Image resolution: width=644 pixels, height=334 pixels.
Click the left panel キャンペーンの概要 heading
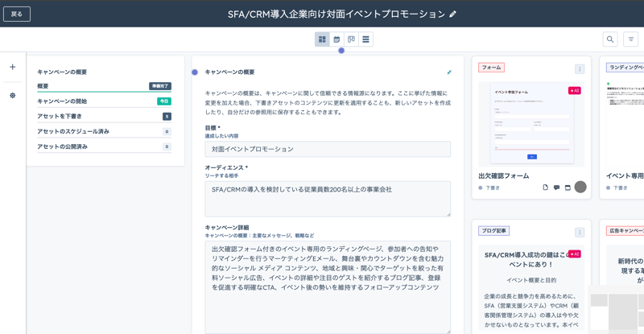click(x=62, y=72)
